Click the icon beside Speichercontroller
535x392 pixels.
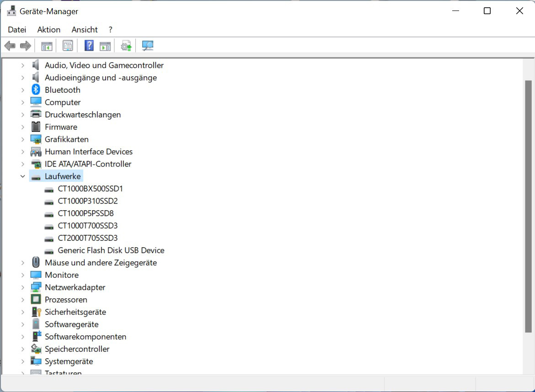(x=36, y=349)
